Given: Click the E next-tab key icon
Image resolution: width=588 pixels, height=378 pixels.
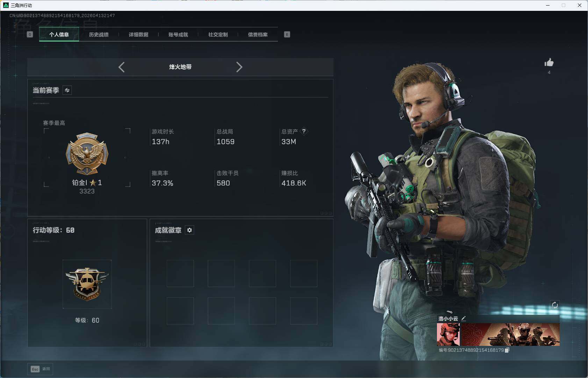Looking at the screenshot, I should point(287,34).
